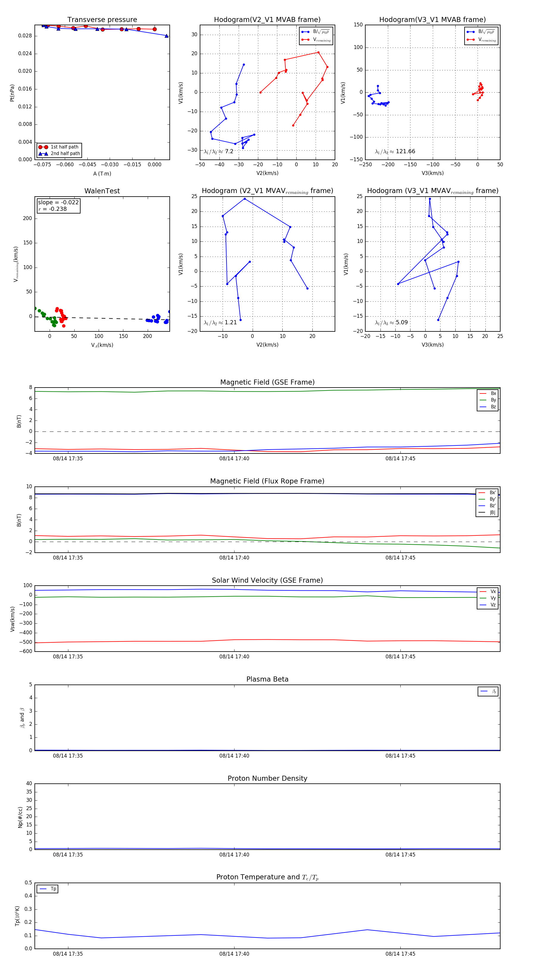Click the "Vsw(km/s)" y-axis label
The image size is (535, 980).
coord(12,619)
